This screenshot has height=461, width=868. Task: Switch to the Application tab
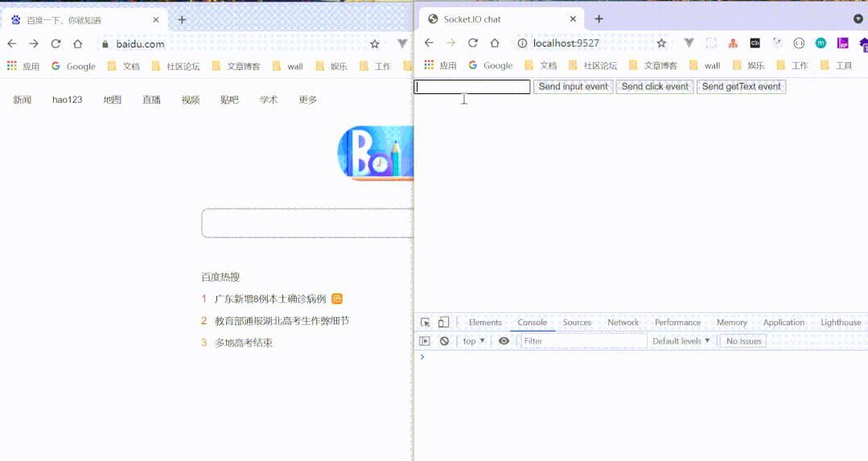point(784,323)
